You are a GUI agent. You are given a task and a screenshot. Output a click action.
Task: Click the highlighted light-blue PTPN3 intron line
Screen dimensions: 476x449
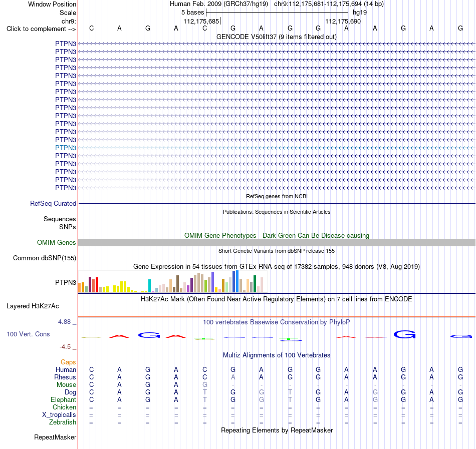pyautogui.click(x=277, y=148)
